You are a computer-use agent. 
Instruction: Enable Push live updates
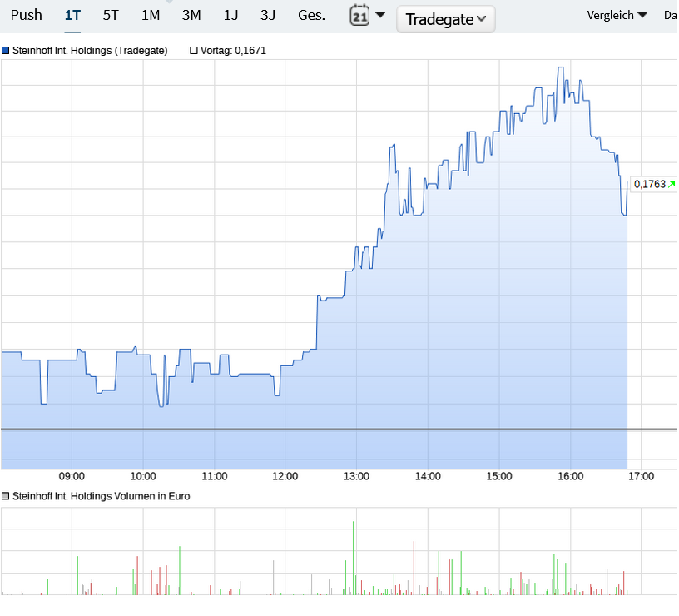click(26, 14)
